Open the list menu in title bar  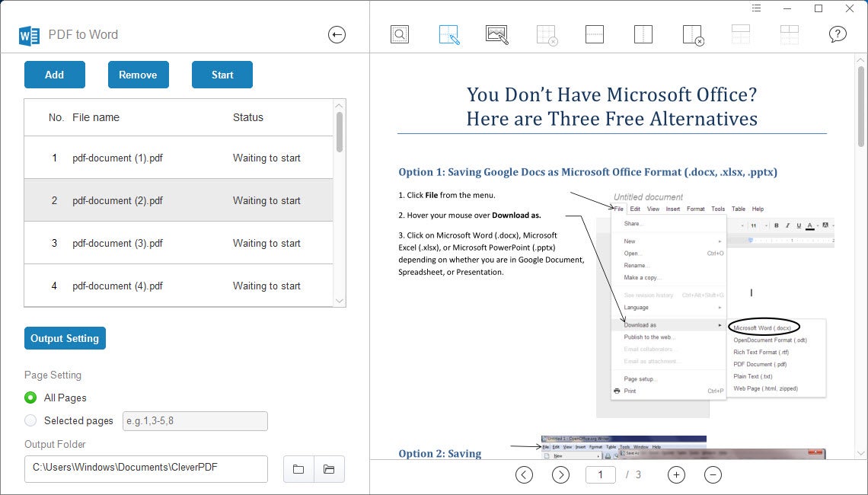coord(756,8)
